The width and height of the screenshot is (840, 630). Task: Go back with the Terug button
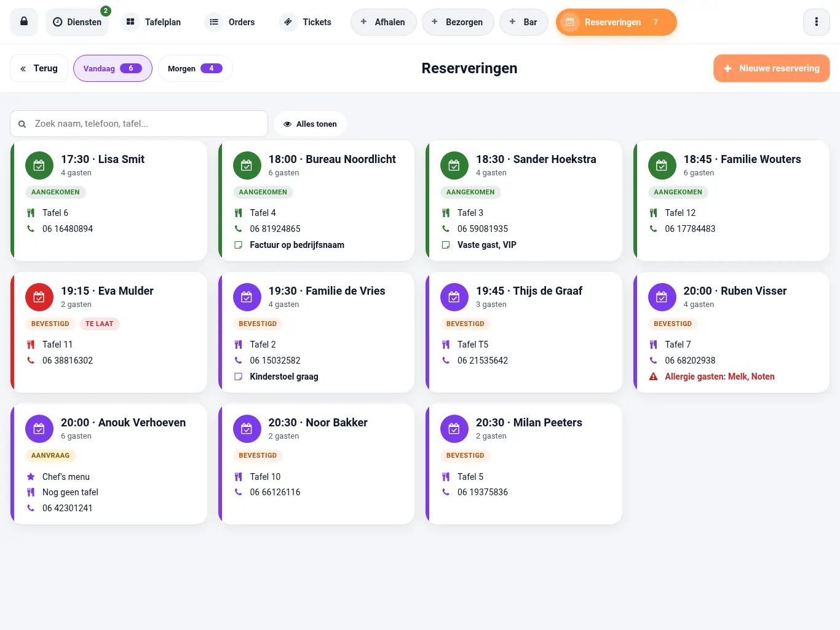(x=39, y=68)
